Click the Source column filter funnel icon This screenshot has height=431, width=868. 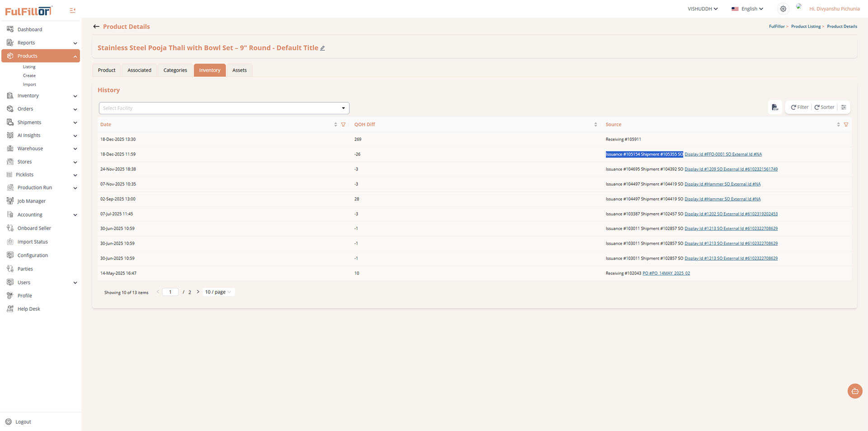coord(846,124)
